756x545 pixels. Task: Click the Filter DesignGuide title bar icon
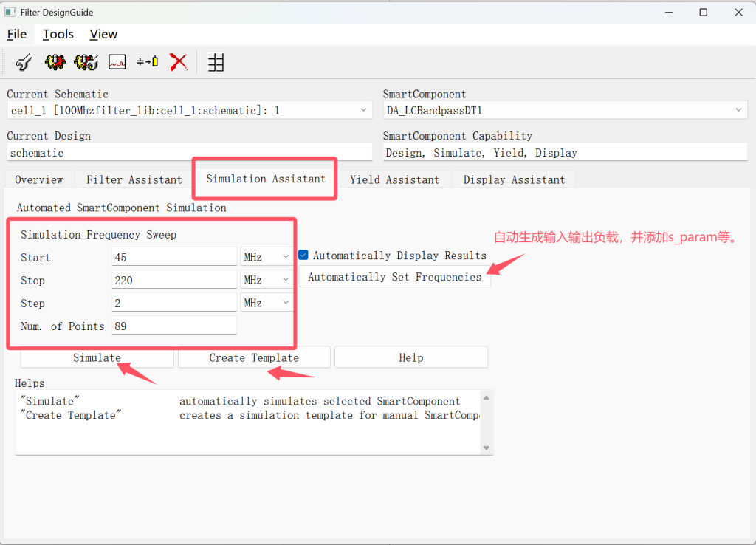(10, 12)
